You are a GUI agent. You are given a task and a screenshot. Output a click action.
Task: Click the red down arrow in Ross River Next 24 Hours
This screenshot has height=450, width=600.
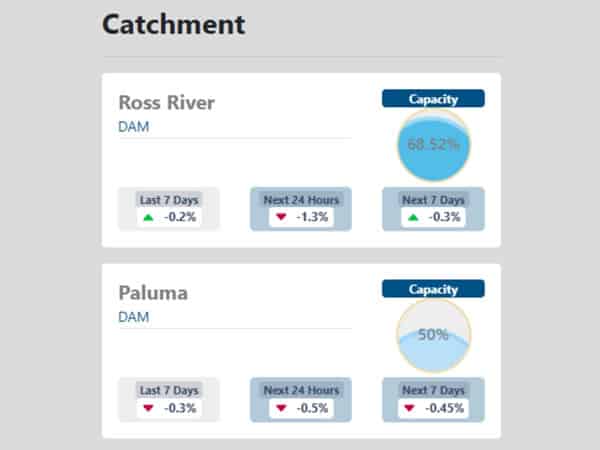281,217
